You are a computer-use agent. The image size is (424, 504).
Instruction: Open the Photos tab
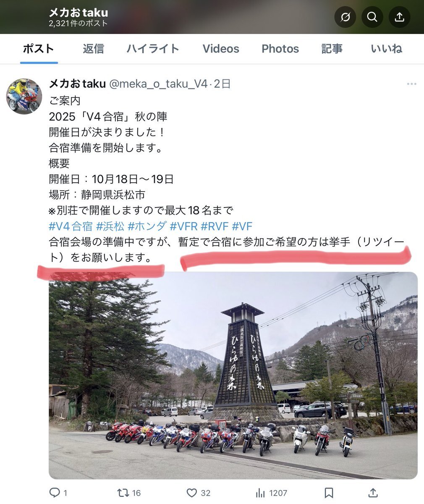[x=280, y=49]
